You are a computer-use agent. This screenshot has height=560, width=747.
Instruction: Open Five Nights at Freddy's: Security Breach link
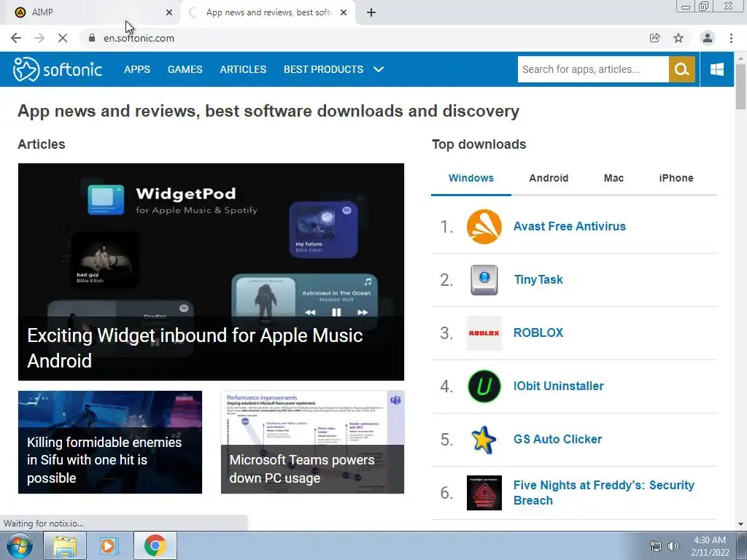coord(603,493)
